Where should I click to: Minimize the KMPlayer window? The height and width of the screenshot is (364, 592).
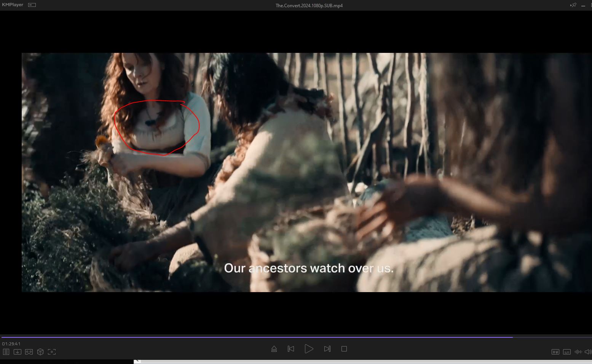coord(583,5)
